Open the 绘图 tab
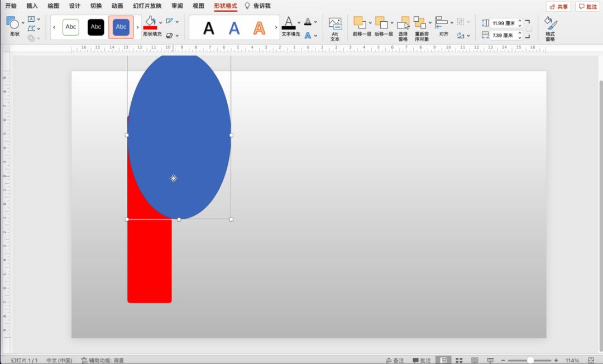Screen dimensions: 603x364 point(54,6)
